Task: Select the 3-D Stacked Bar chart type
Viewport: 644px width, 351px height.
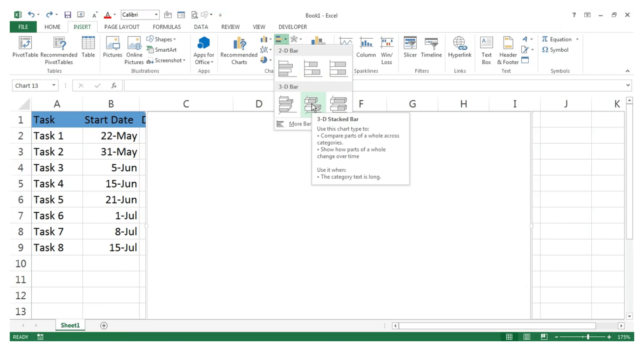Action: (312, 104)
